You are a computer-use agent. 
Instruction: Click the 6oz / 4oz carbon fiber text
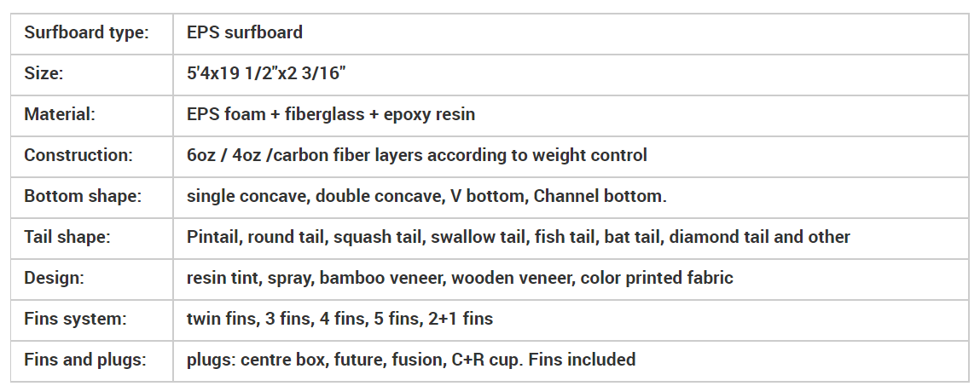tap(416, 155)
